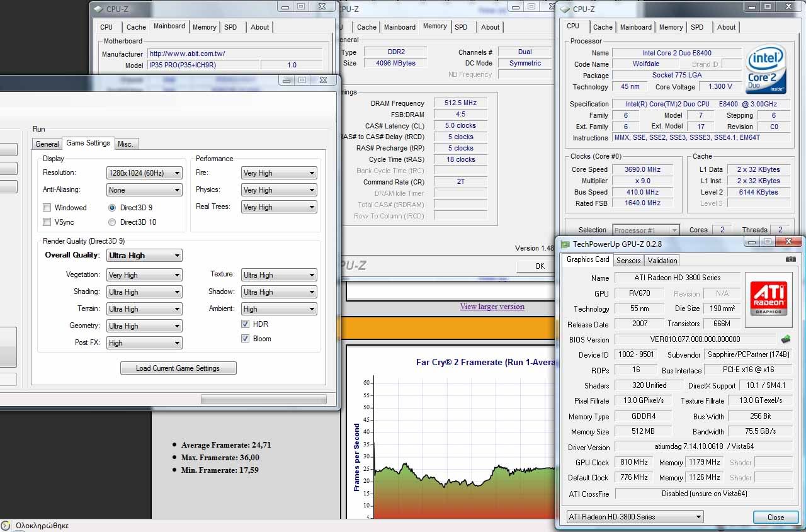Viewport: 806px width, 532px height.
Task: Uncheck the HDR option
Action: click(246, 324)
